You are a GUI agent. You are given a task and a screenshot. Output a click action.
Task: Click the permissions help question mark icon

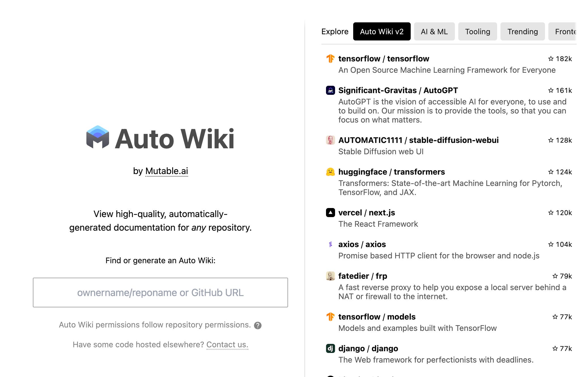(x=257, y=325)
